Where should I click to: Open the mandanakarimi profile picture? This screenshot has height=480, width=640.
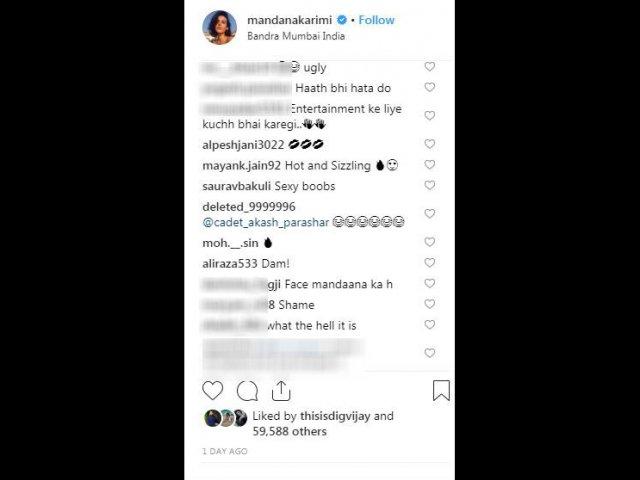[220, 27]
